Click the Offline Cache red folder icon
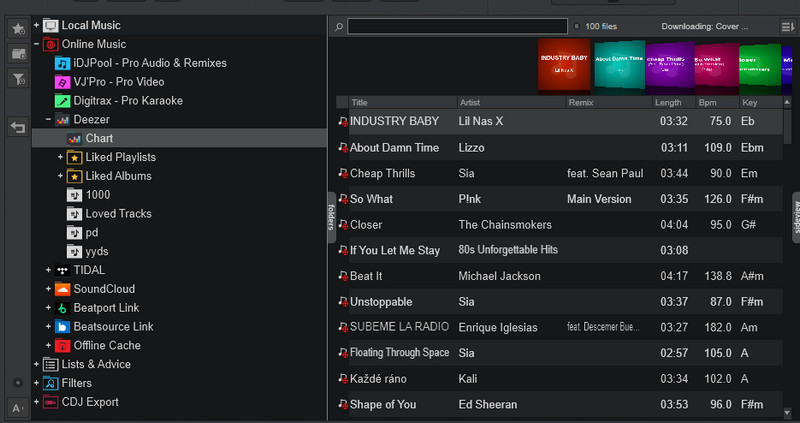This screenshot has width=800, height=423. pos(62,346)
